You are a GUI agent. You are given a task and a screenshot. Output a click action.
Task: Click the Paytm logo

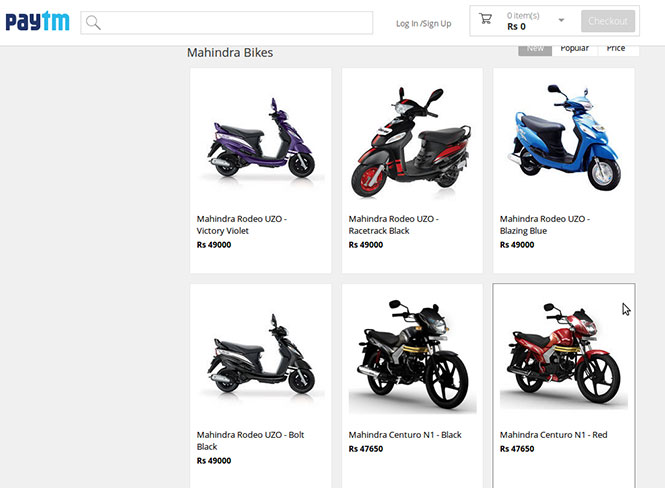37,21
